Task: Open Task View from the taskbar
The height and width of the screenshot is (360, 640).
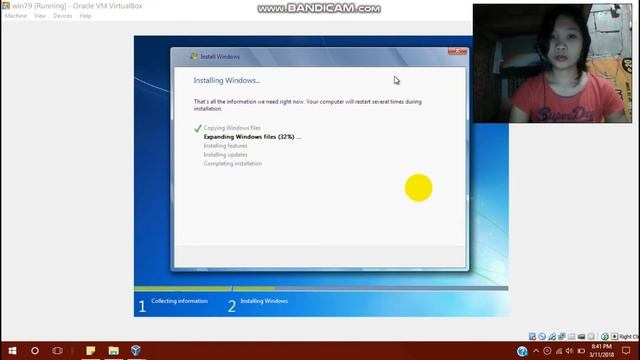Action: click(x=57, y=351)
